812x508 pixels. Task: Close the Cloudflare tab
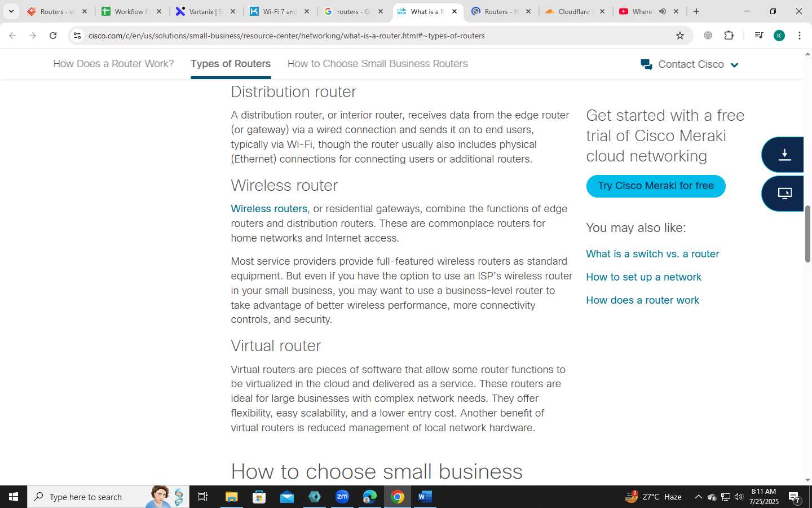point(602,11)
